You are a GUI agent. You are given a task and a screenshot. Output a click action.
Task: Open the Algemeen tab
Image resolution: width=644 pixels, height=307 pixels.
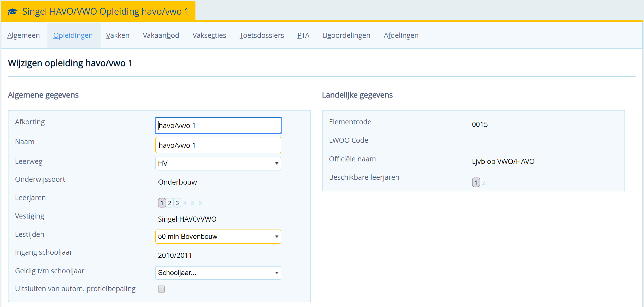(x=23, y=35)
